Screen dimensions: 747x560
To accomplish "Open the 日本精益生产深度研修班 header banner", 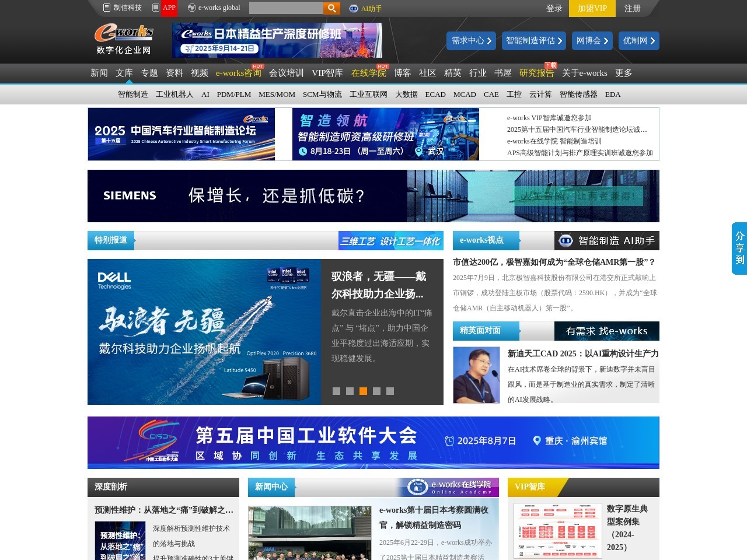I will (277, 40).
